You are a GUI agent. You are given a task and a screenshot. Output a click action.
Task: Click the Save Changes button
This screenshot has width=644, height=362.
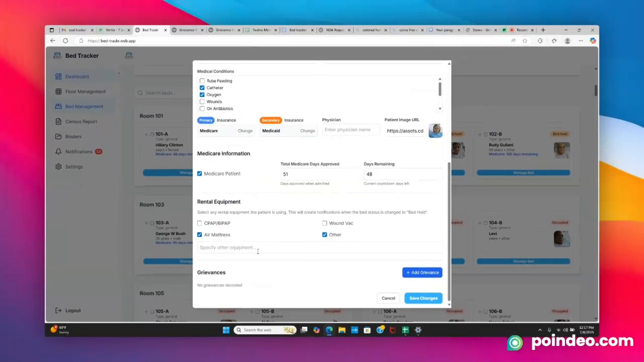tap(423, 298)
